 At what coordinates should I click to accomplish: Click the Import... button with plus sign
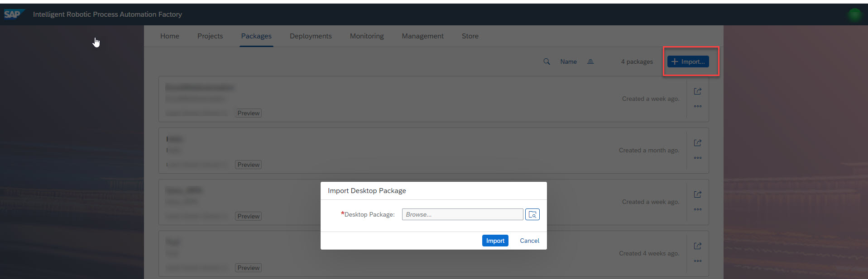tap(688, 61)
